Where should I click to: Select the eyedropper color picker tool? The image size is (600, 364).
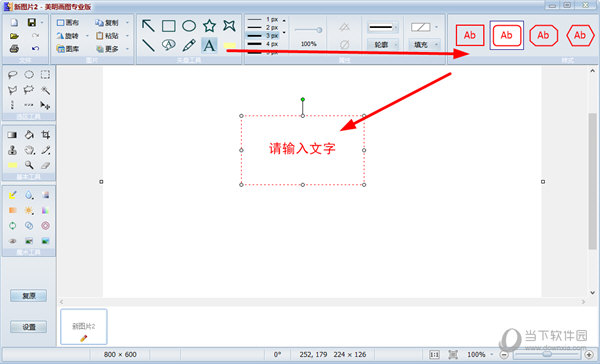(45, 150)
